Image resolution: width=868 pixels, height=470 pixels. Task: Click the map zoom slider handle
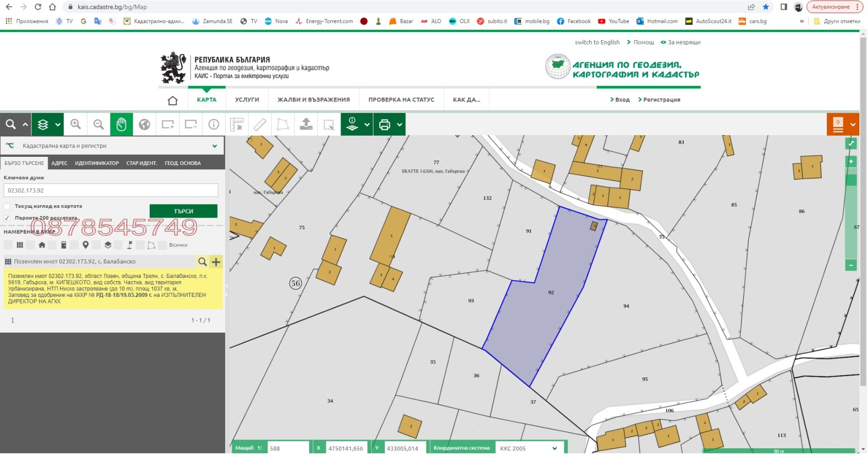pos(851,180)
